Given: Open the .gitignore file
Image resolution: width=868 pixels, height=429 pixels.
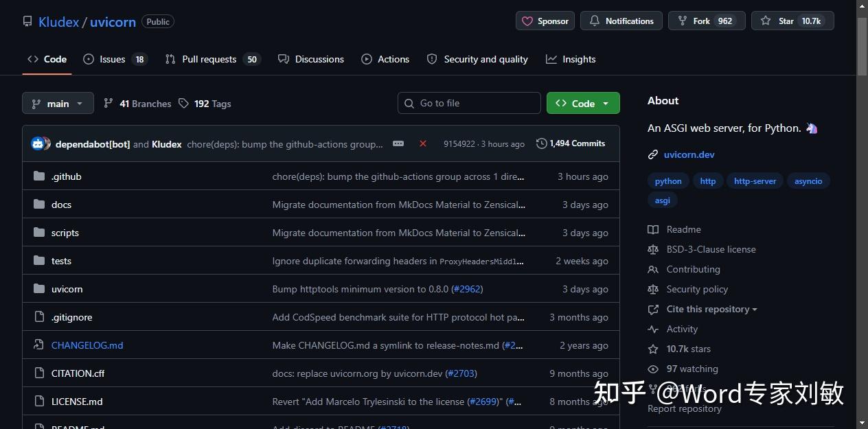Looking at the screenshot, I should tap(71, 317).
